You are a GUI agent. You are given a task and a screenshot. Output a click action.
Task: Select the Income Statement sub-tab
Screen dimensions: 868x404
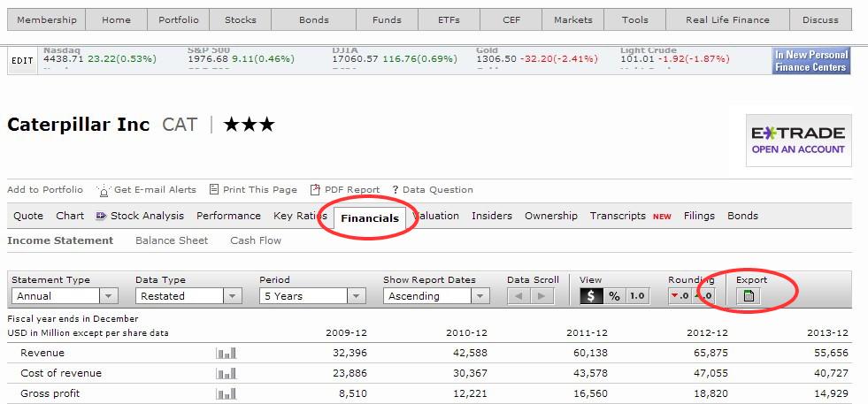60,240
